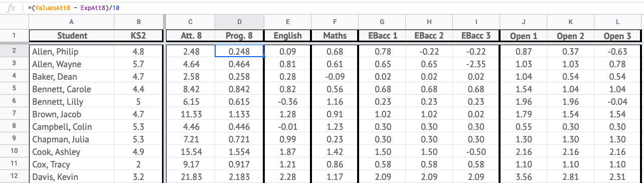
Task: Click KS2 value 5.7 for Allen, Wayne
Action: coord(138,64)
